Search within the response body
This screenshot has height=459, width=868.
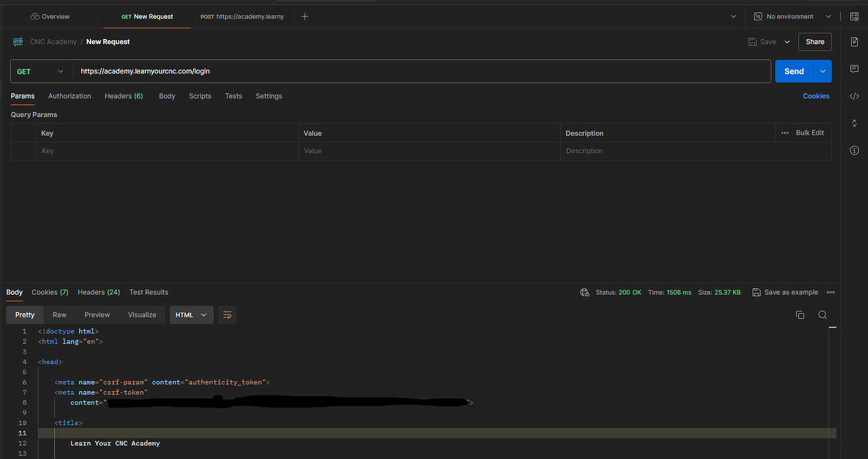click(822, 314)
